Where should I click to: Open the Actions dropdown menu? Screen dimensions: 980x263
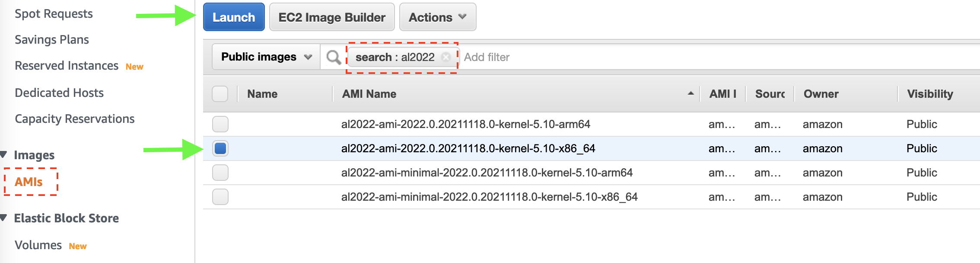coord(437,17)
